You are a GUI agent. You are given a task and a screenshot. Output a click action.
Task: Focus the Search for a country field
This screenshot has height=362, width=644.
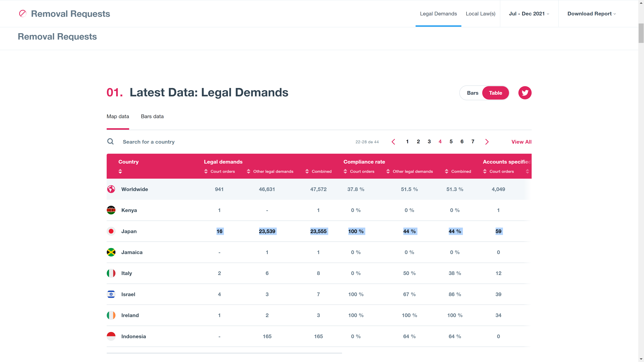(x=148, y=142)
